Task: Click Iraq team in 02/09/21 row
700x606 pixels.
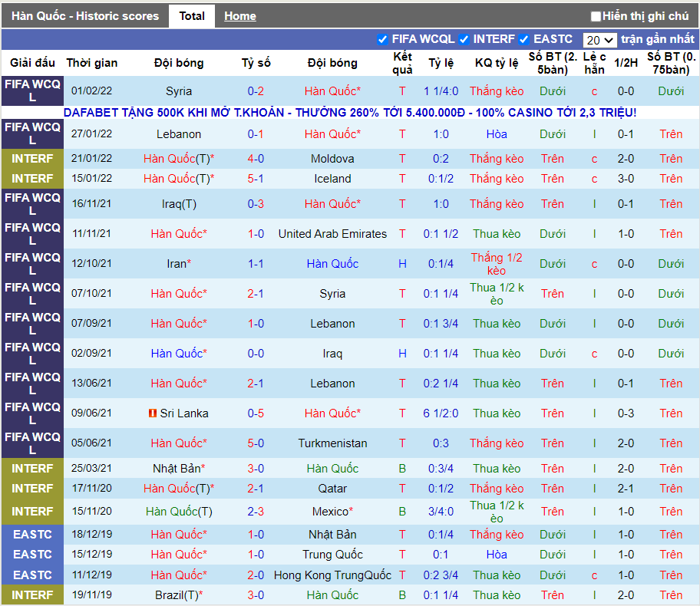Action: 332,354
